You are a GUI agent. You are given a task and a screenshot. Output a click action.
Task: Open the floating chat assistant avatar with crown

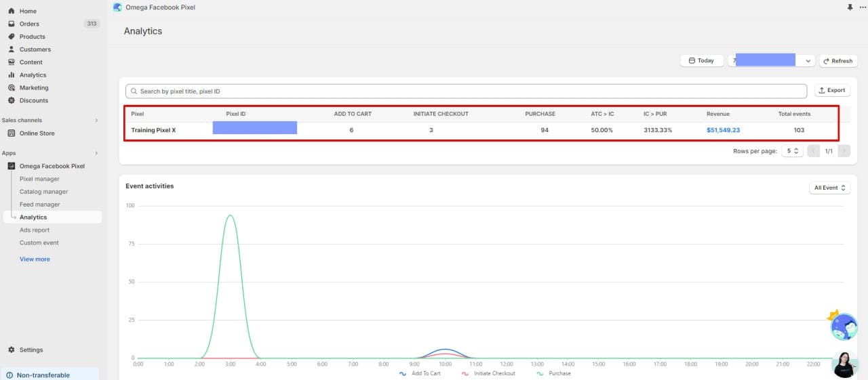[843, 325]
